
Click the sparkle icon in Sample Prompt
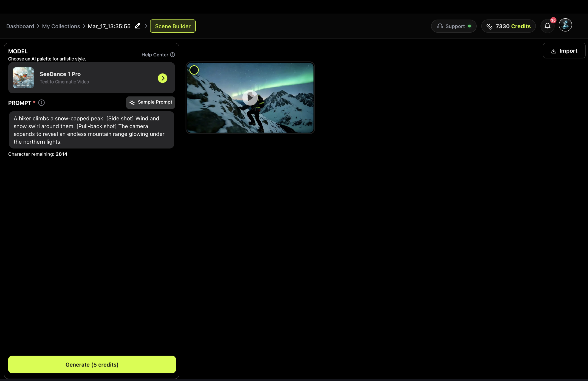click(132, 102)
